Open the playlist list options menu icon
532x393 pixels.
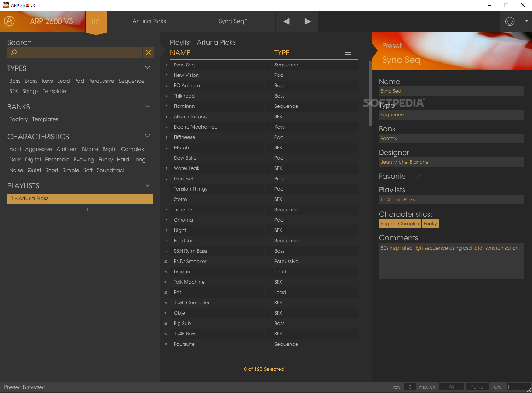pyautogui.click(x=348, y=53)
